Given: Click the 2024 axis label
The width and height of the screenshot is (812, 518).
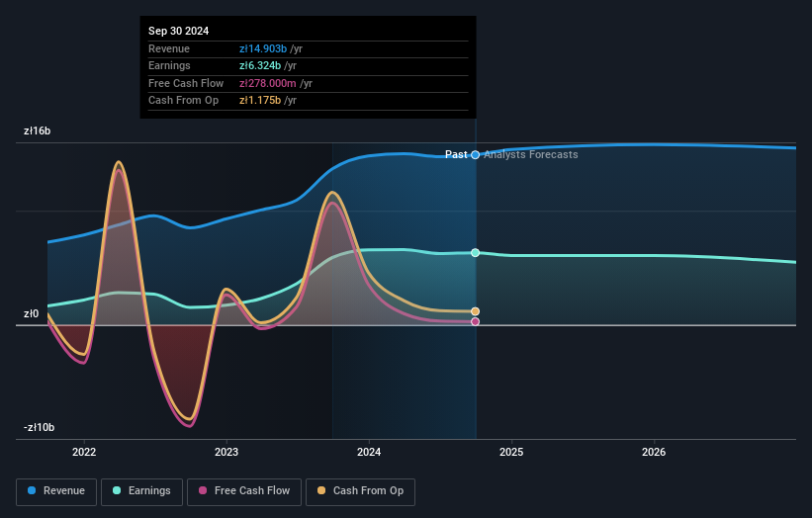Looking at the screenshot, I should point(369,452).
